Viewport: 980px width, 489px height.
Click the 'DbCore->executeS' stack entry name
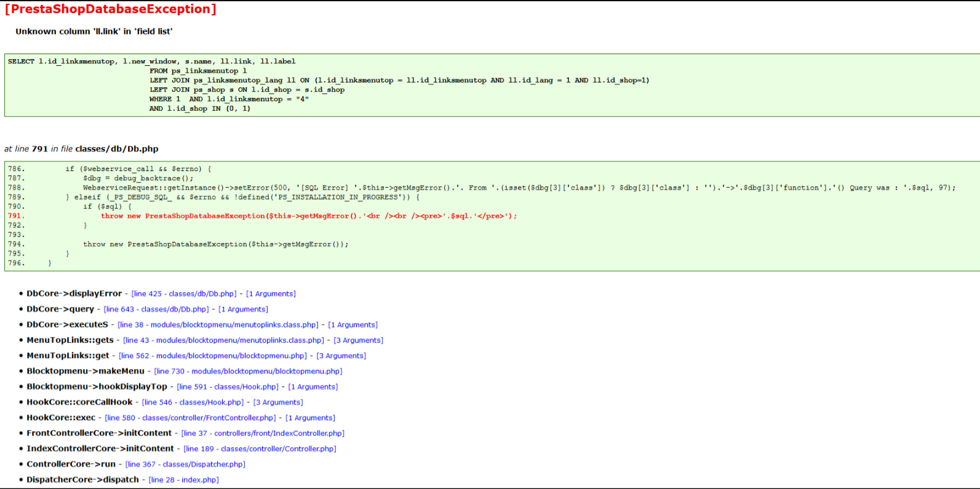[x=67, y=324]
